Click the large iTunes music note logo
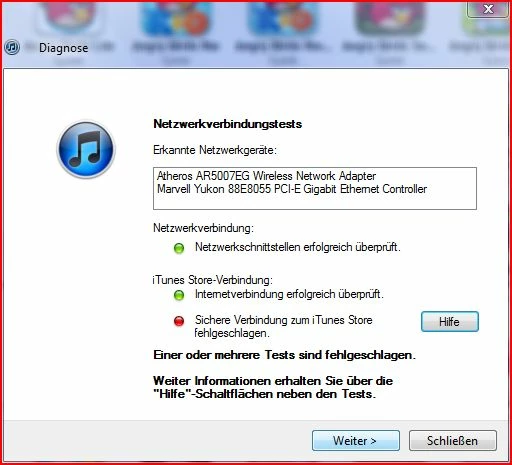The image size is (512, 465). pyautogui.click(x=86, y=149)
